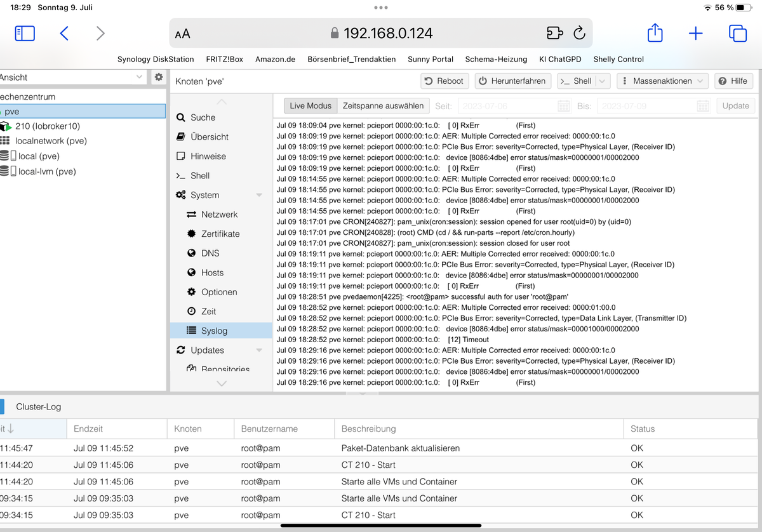Open the node Shell button
Screen dimensions: 762x532
(576, 81)
